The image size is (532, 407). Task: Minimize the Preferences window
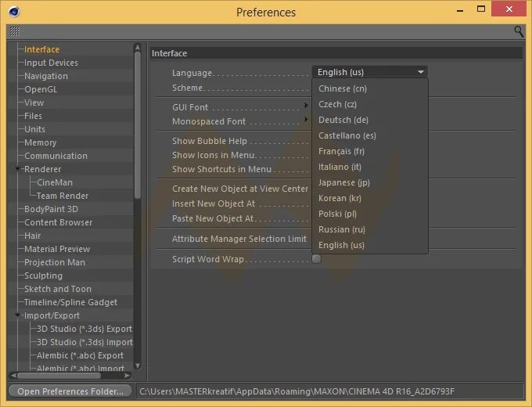(460, 10)
